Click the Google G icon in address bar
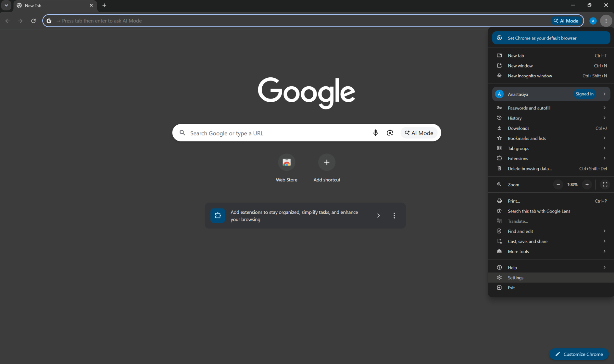 click(49, 21)
